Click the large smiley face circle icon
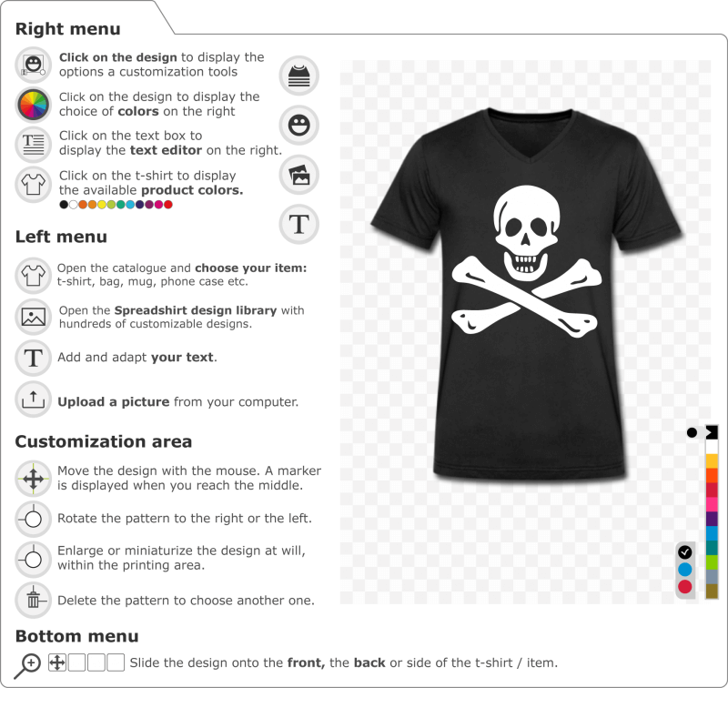The image size is (728, 728). tap(299, 126)
